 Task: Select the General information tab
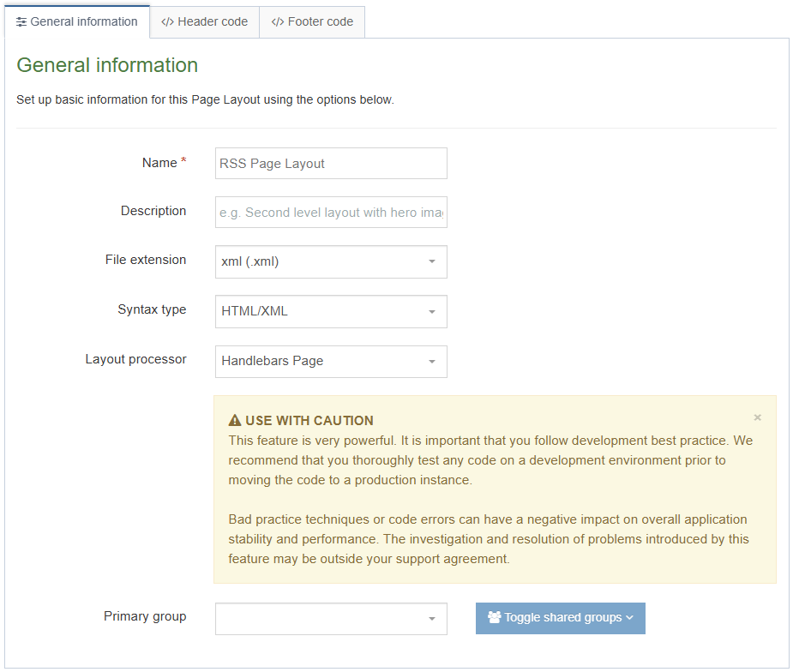77,21
